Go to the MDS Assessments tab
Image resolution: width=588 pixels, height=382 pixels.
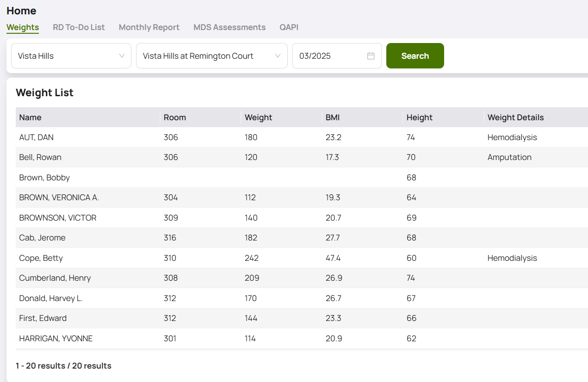point(229,27)
